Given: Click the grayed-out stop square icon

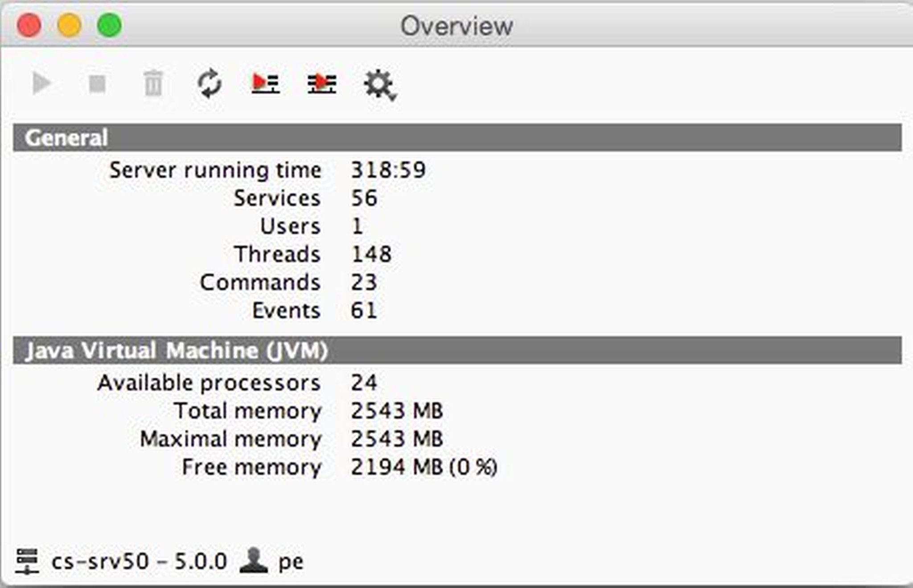Looking at the screenshot, I should [x=97, y=83].
